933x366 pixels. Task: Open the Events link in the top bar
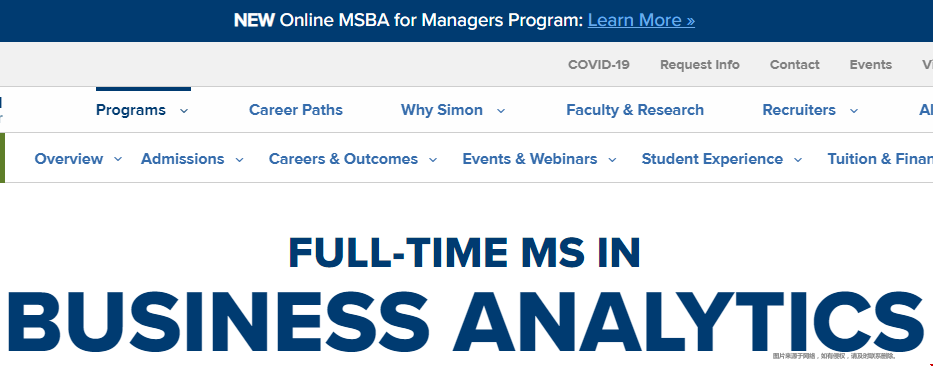(x=871, y=64)
